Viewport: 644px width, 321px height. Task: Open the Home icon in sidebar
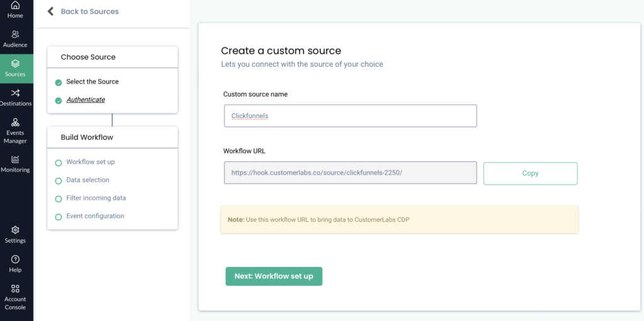15,5
